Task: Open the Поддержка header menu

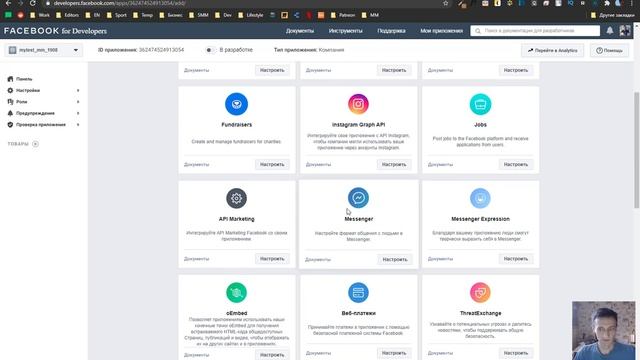Action: pos(391,31)
